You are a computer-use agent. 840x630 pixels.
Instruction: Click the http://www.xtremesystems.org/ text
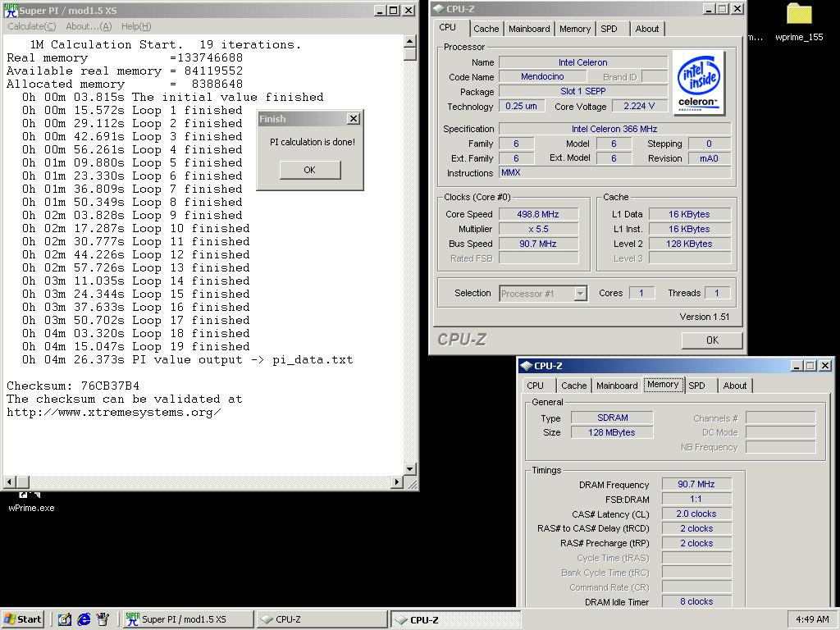click(x=113, y=413)
